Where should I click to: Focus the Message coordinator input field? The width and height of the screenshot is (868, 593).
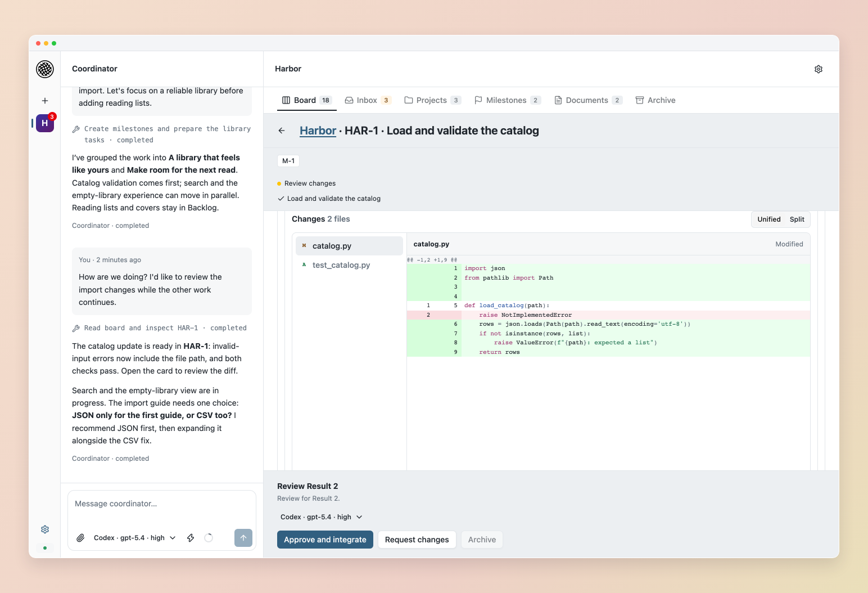(x=162, y=504)
